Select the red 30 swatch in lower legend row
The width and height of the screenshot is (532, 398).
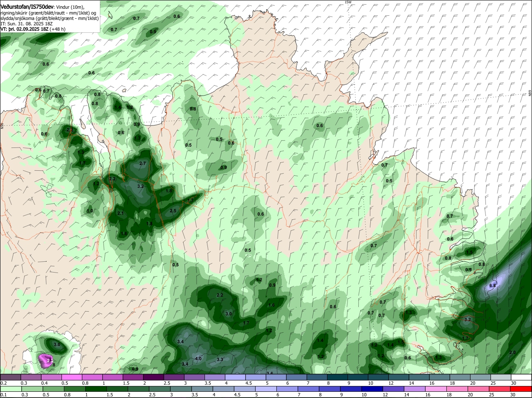point(521,389)
